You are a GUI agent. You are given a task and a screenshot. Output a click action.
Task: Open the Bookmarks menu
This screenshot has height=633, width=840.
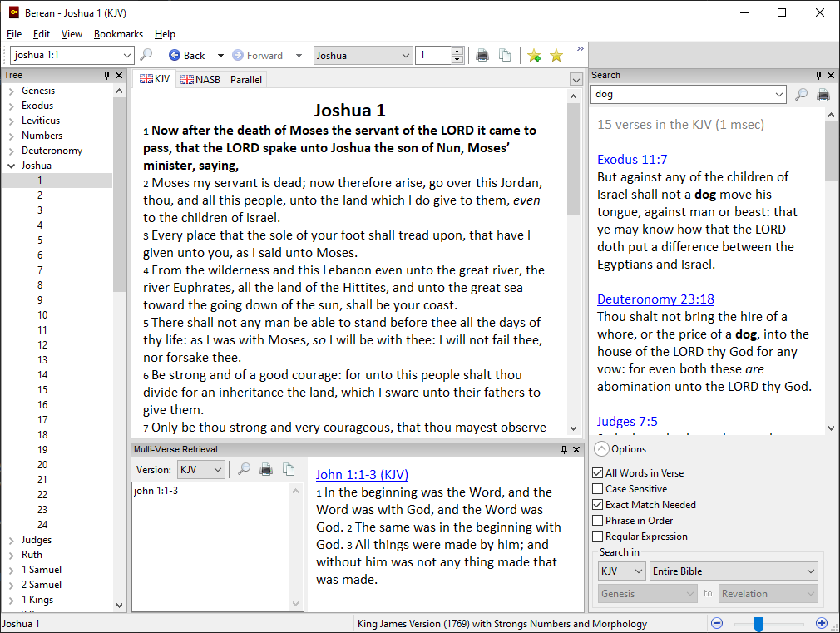tap(118, 34)
